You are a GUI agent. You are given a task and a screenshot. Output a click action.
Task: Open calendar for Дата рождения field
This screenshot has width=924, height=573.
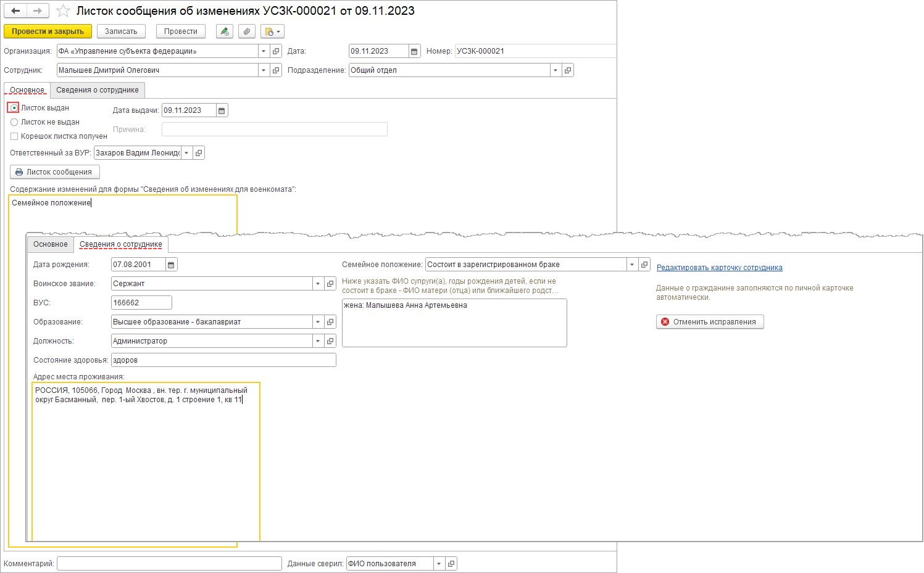[x=172, y=265]
